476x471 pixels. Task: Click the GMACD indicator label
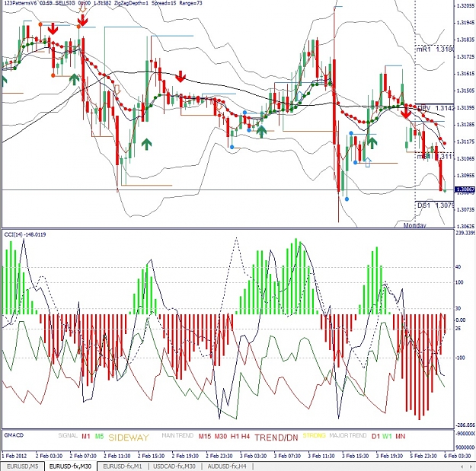click(x=14, y=435)
